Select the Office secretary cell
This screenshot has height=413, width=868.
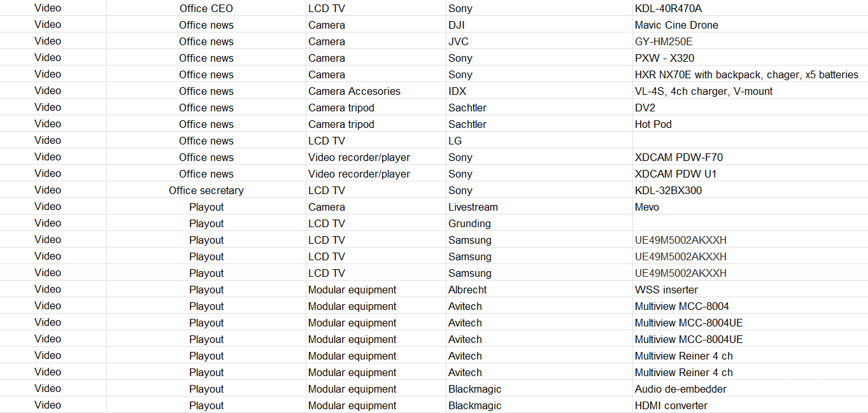pyautogui.click(x=206, y=190)
